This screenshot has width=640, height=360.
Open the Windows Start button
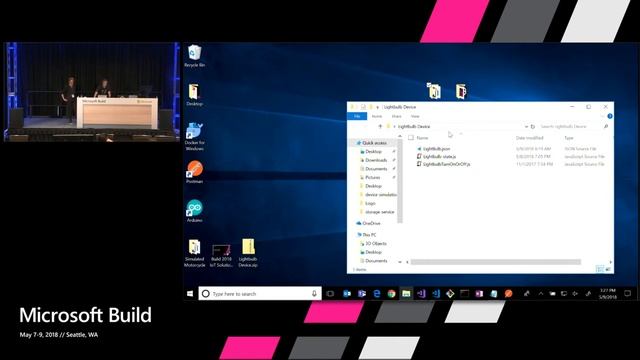tap(190, 293)
